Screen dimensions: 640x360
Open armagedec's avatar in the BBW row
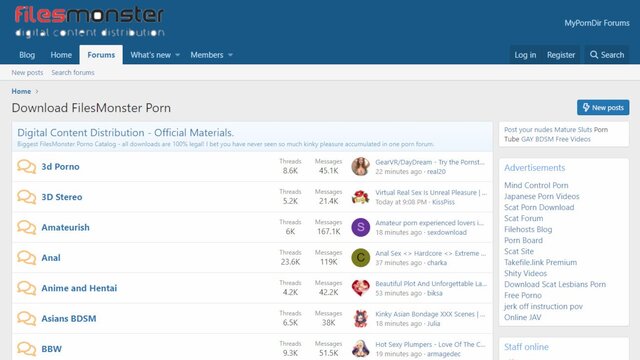pos(361,349)
